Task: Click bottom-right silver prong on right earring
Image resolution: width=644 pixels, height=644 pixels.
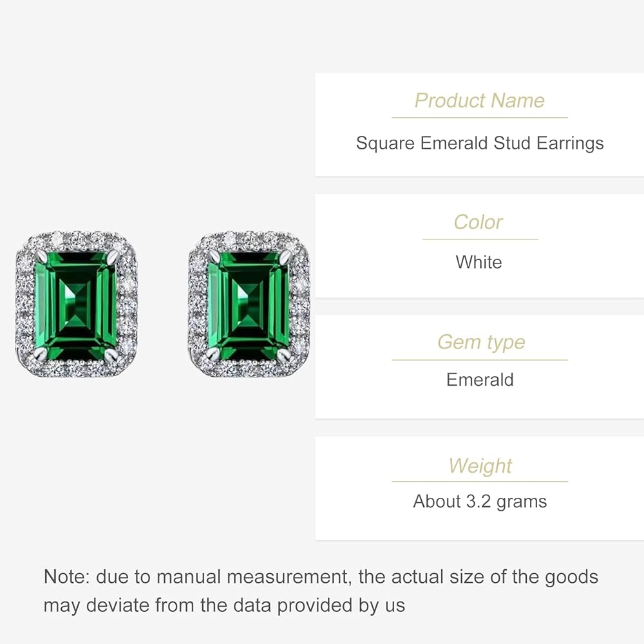Action: [x=284, y=353]
